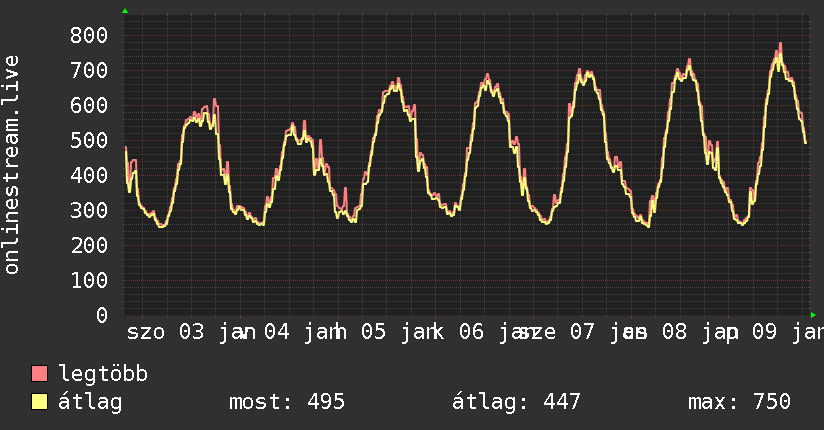824x430 pixels.
Task: Click the y-axis label 600
Action: [89, 105]
